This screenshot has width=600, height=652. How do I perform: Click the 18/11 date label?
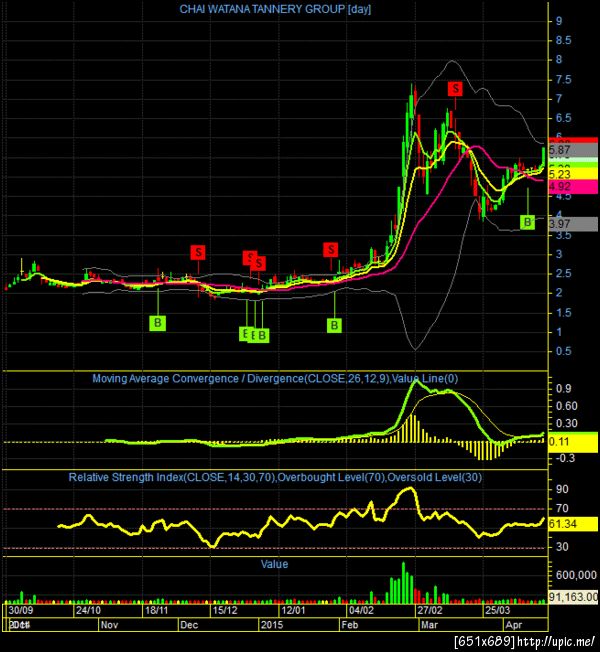(156, 610)
